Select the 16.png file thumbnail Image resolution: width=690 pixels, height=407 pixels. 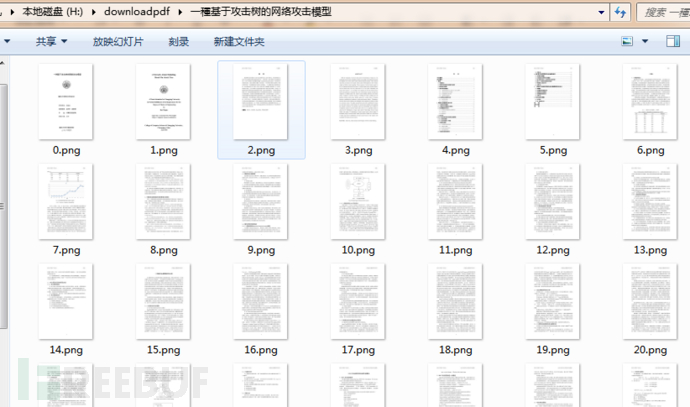(x=261, y=301)
